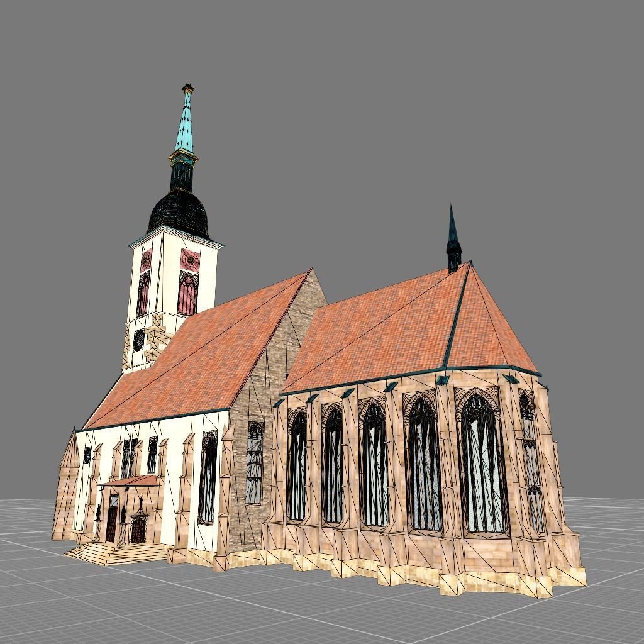Select the small porch roof above the entrance doors

click(131, 481)
